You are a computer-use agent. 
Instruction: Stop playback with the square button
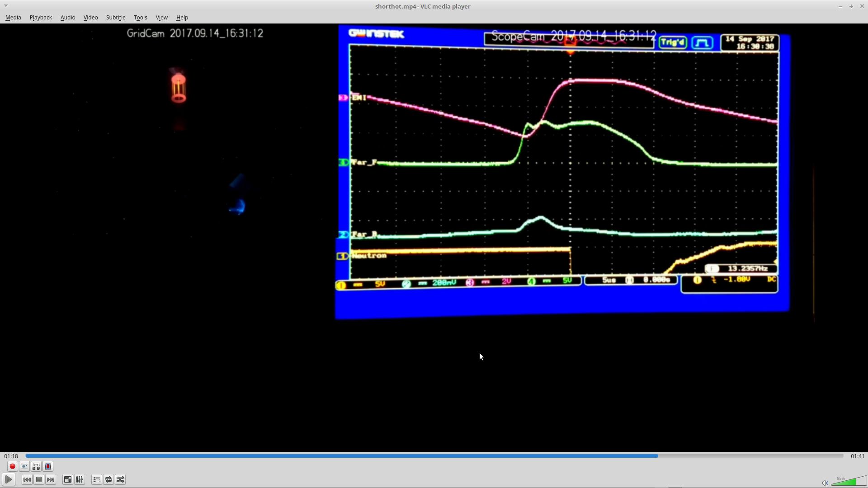(x=39, y=479)
